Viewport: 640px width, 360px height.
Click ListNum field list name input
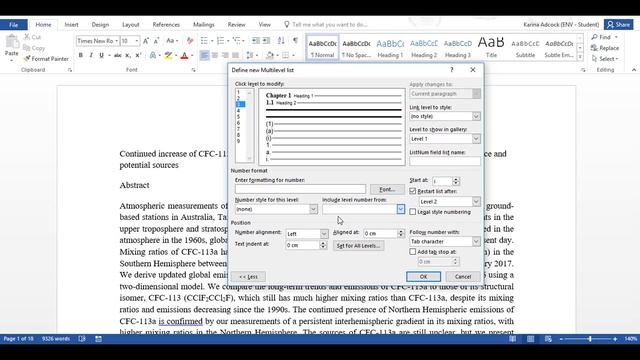444,161
